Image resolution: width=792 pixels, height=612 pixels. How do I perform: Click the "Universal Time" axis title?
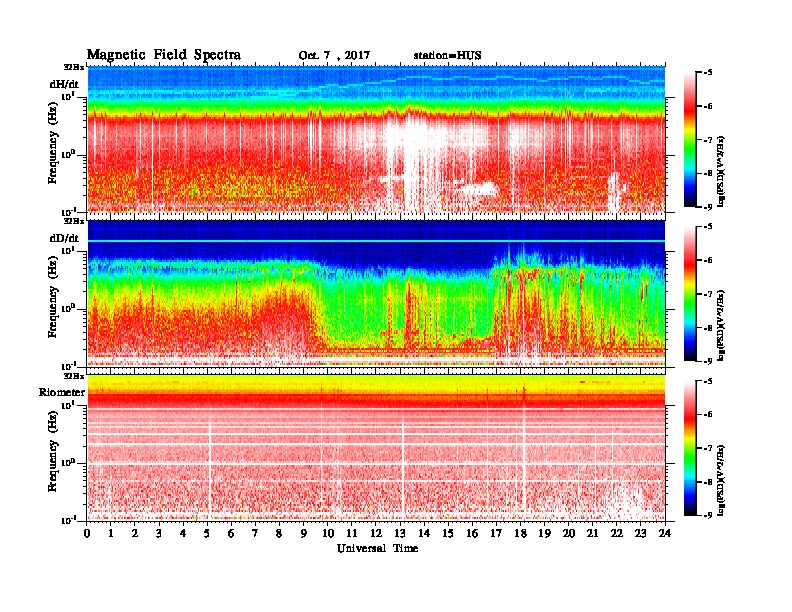pyautogui.click(x=377, y=548)
